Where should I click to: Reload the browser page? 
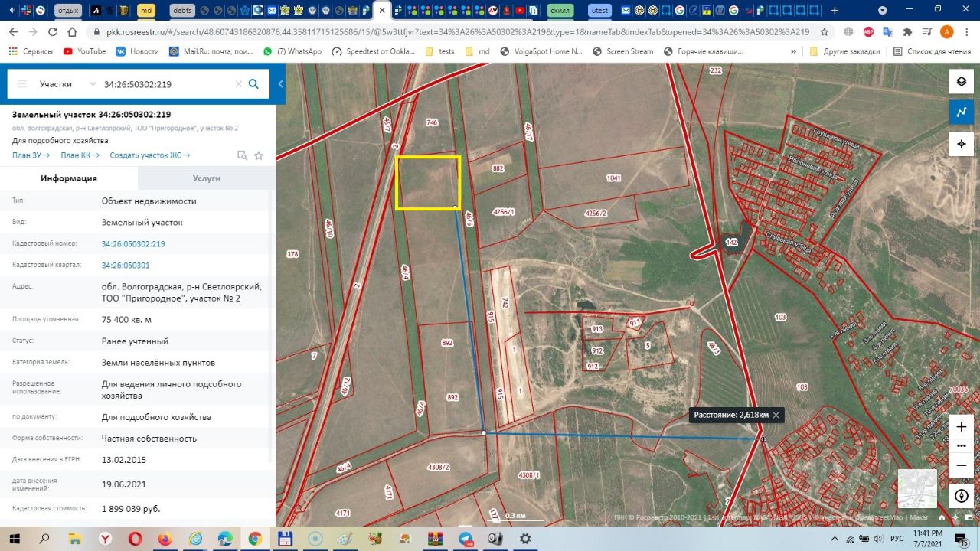[52, 31]
